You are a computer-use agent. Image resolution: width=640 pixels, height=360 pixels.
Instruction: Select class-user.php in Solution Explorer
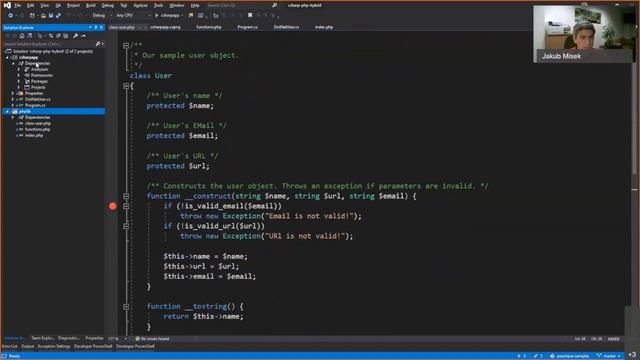click(38, 123)
